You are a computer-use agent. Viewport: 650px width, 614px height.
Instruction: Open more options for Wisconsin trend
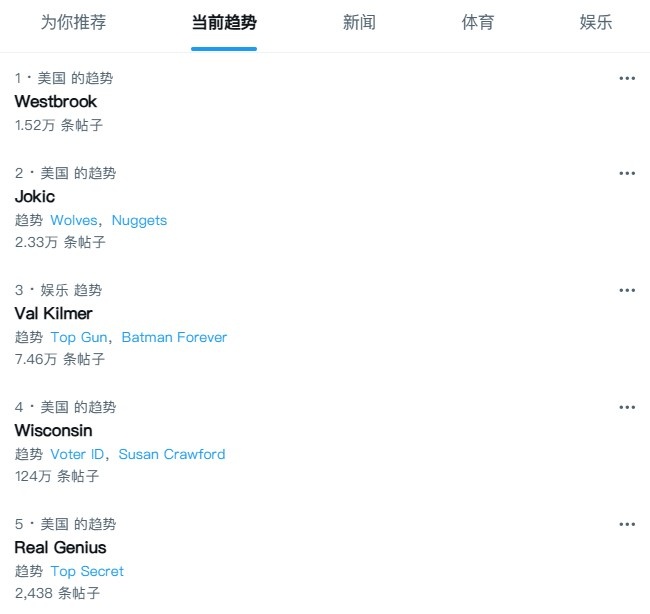tap(627, 407)
